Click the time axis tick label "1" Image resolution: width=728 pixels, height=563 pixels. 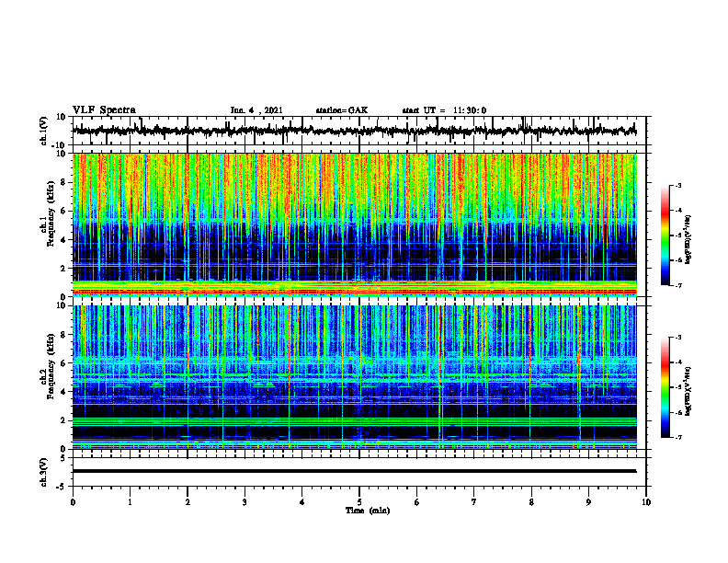tap(130, 502)
